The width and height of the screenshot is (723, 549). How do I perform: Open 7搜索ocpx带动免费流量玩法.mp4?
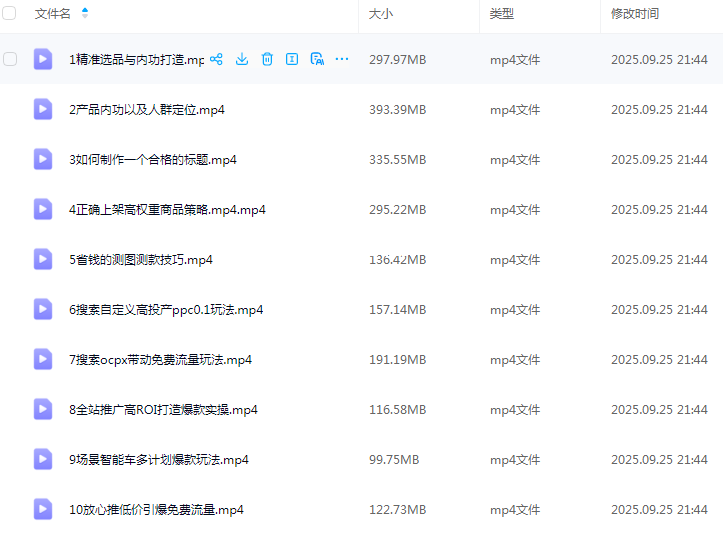tap(160, 360)
